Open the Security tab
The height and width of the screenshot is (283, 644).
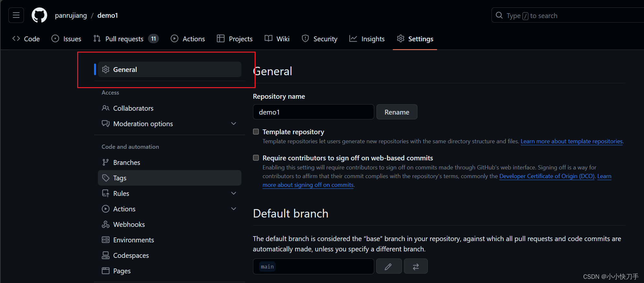click(319, 39)
